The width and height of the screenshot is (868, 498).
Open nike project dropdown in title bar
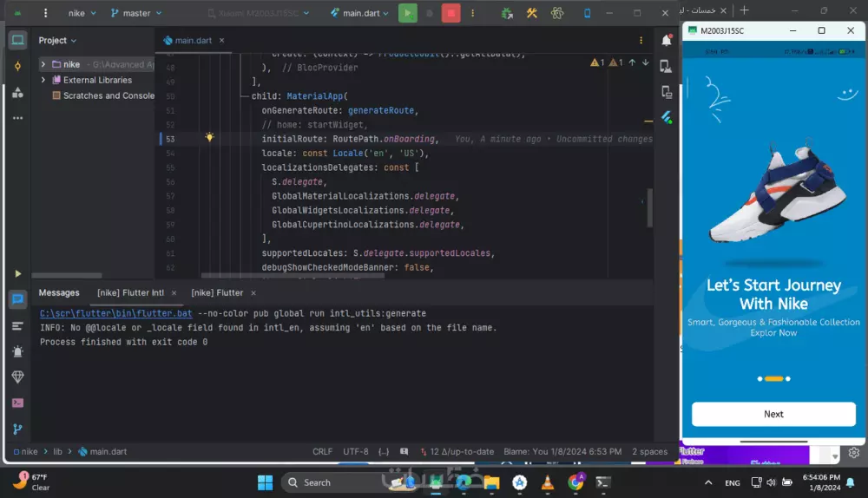pos(82,13)
